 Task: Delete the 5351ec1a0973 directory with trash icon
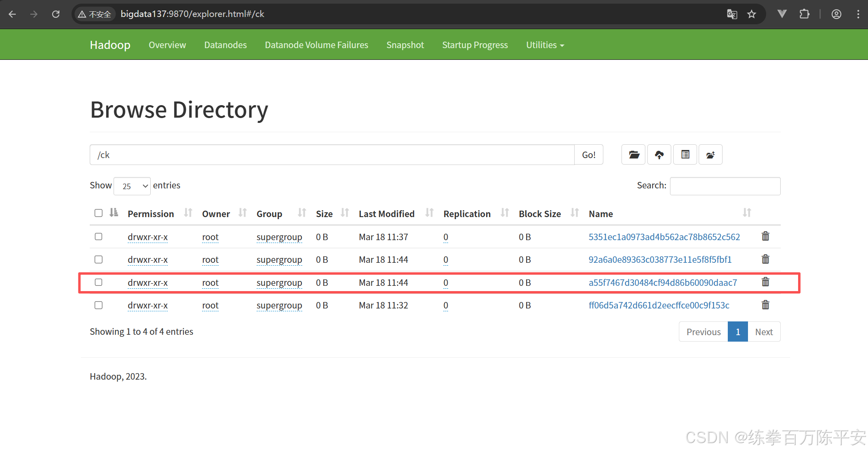(765, 237)
